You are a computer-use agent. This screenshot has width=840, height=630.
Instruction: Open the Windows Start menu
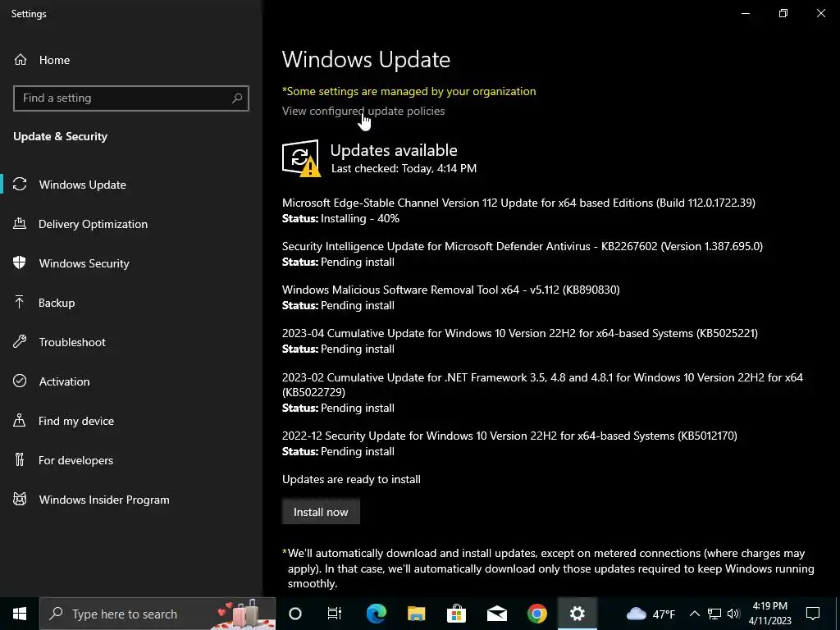coord(20,614)
